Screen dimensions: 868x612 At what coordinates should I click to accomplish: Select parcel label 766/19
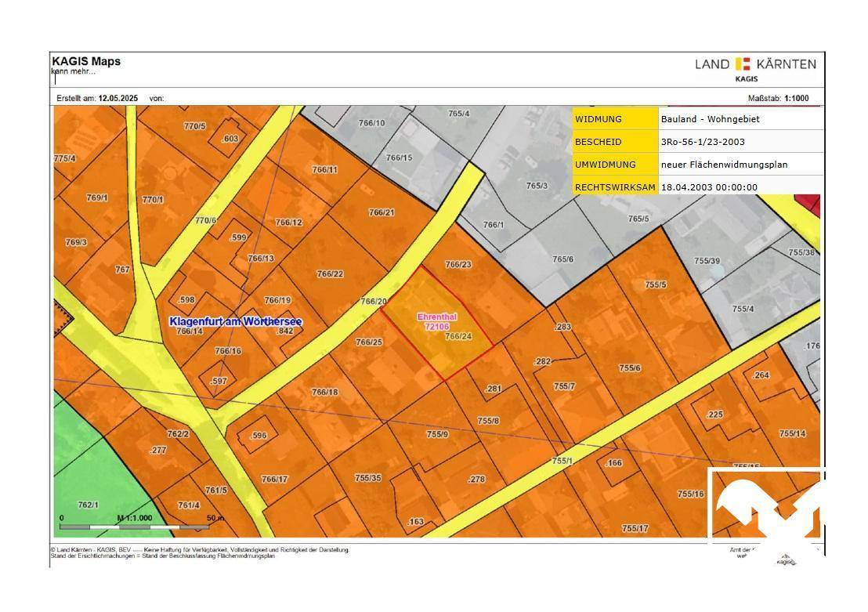point(277,300)
